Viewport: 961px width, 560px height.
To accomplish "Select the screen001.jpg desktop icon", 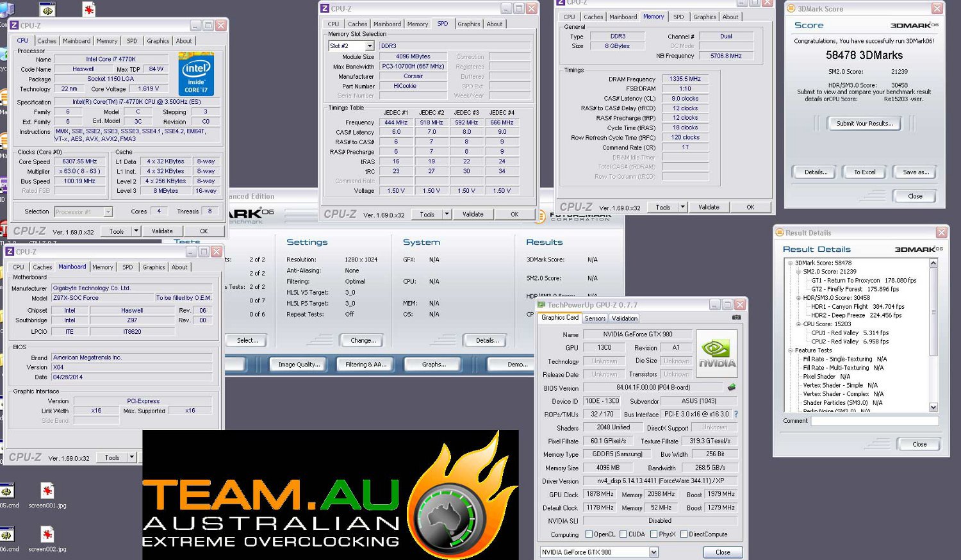I will tap(47, 496).
